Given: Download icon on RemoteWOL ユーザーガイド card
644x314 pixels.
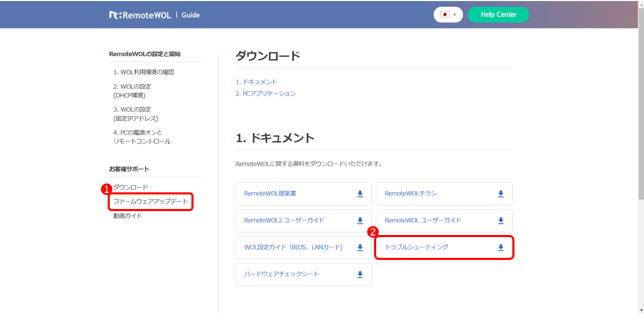Looking at the screenshot, I should [501, 220].
